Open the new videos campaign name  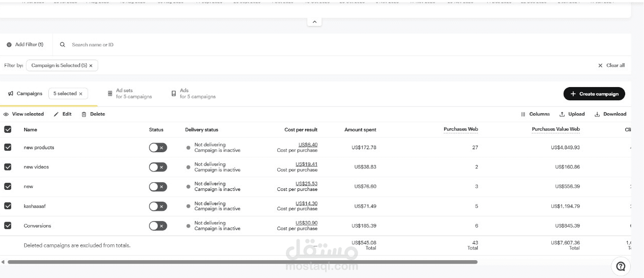[36, 167]
